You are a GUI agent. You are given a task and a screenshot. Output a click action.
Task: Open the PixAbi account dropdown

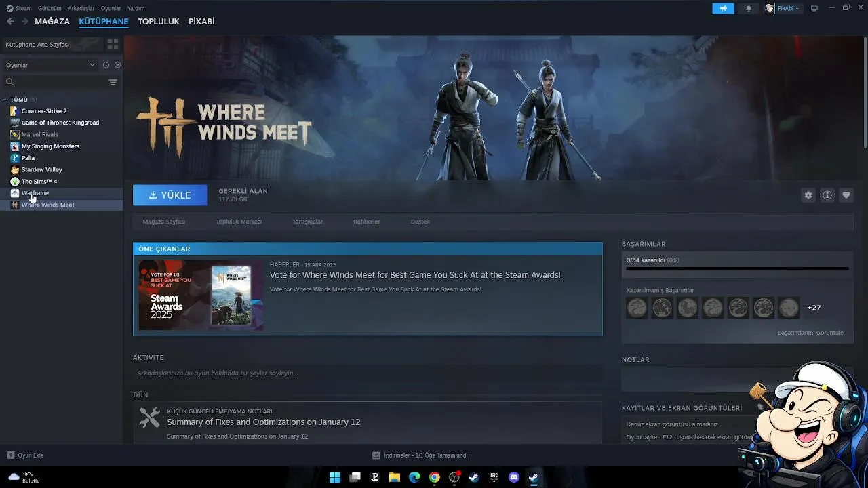pos(783,8)
